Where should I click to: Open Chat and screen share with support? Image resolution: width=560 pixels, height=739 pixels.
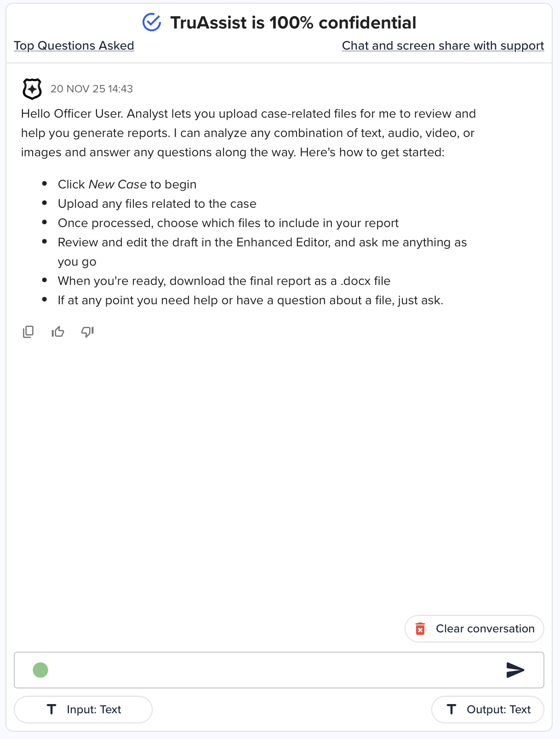point(443,45)
